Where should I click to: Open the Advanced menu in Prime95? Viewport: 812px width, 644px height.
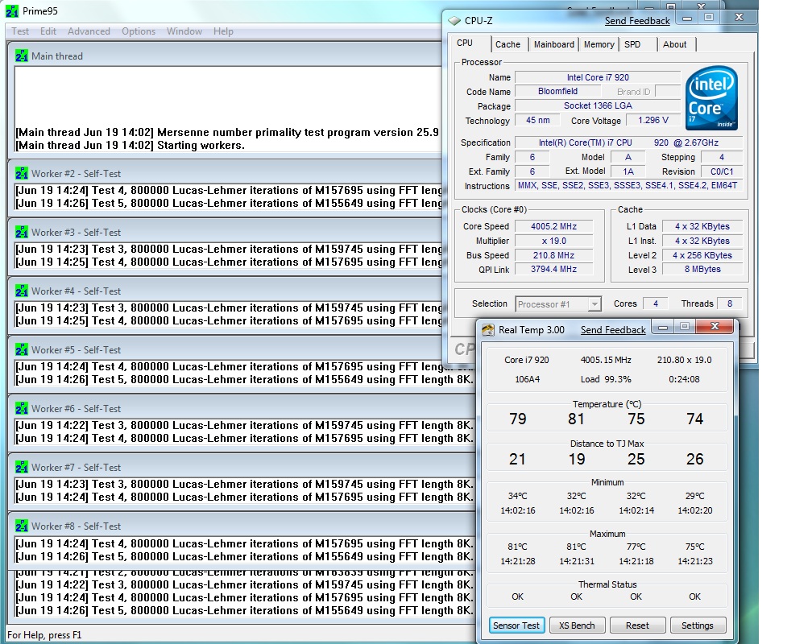point(89,31)
